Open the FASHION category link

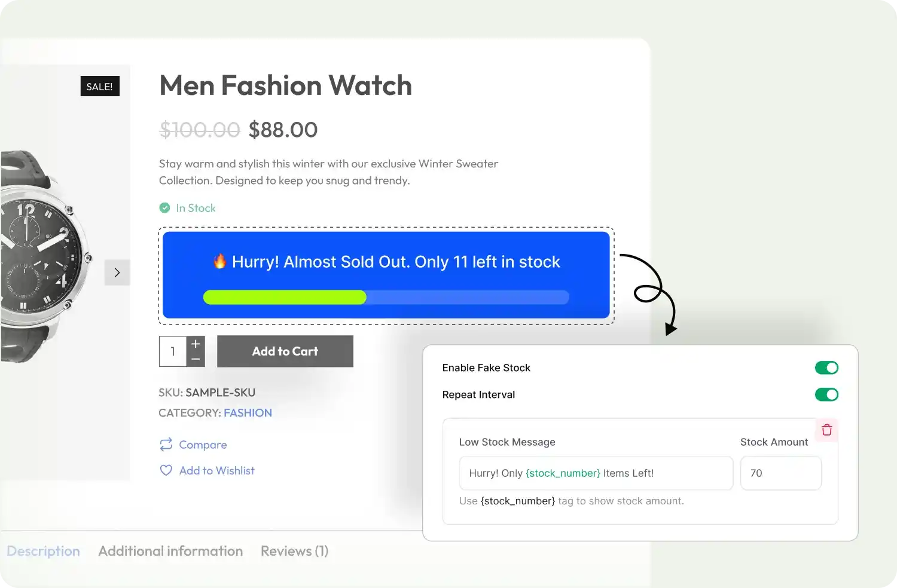pyautogui.click(x=248, y=412)
